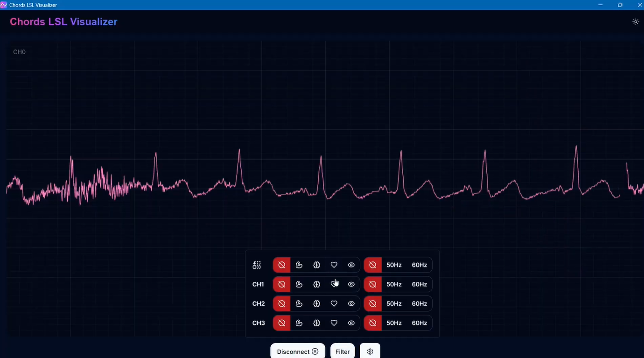Viewport: 644px width, 358px height.
Task: Click the Chords LSL Visualizer title
Action: 63,22
